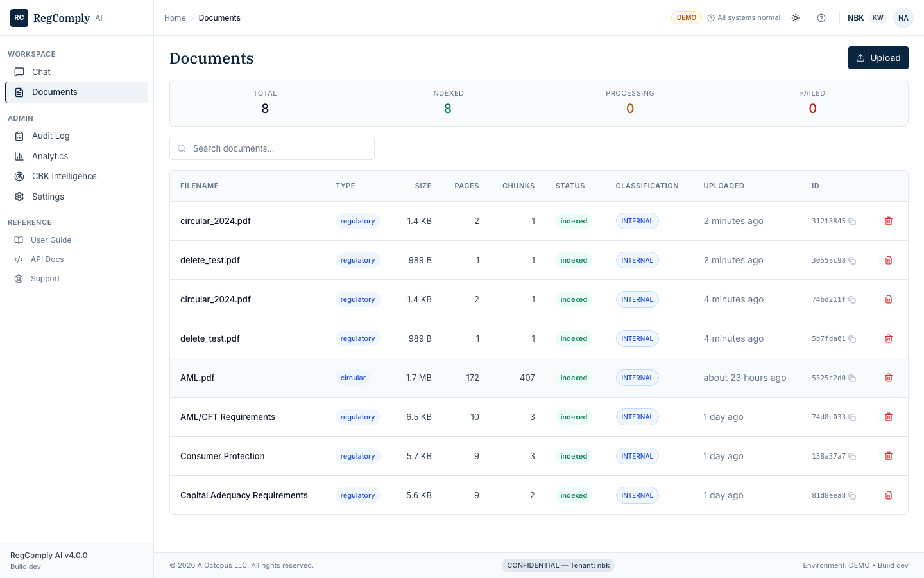This screenshot has height=578, width=924.
Task: Open the Support link
Action: point(77,279)
